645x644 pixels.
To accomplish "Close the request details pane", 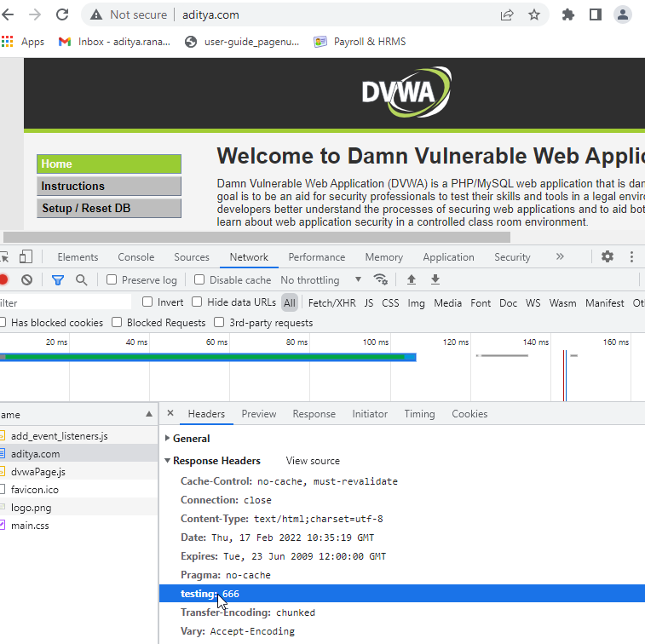I will coord(170,413).
